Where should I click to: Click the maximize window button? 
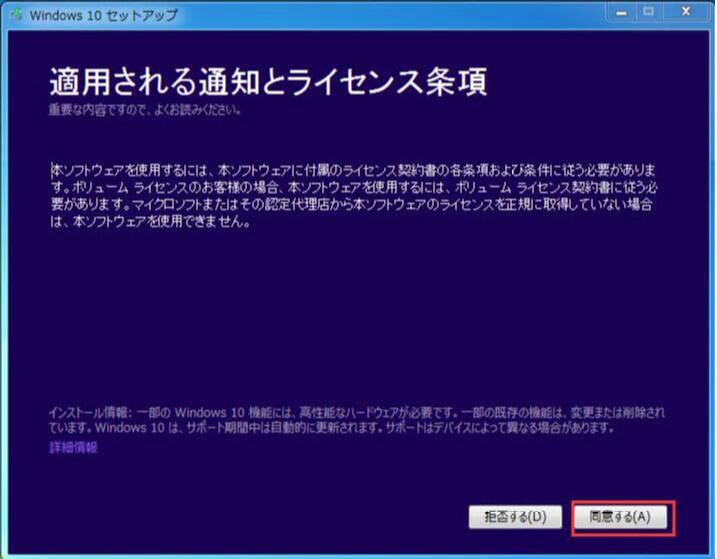(x=648, y=12)
